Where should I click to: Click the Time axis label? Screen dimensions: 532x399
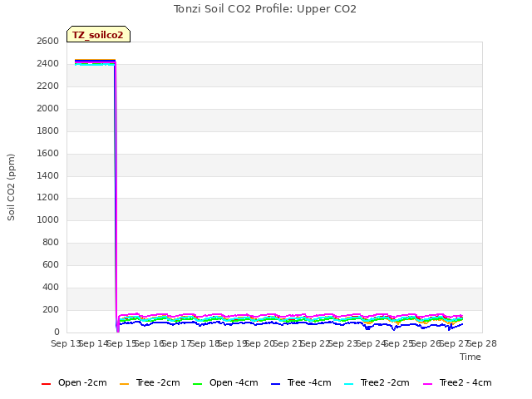click(470, 357)
